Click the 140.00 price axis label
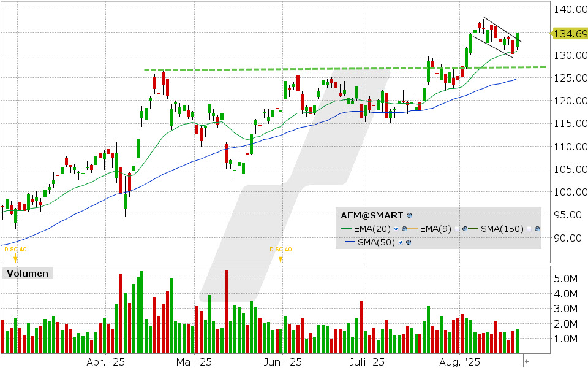This screenshot has height=368, width=588. (x=571, y=9)
